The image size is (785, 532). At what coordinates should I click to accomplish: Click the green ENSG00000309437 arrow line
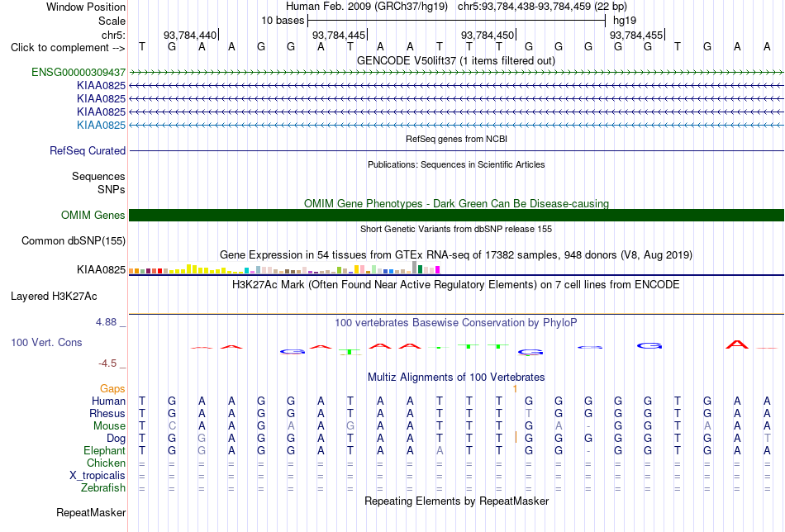456,73
